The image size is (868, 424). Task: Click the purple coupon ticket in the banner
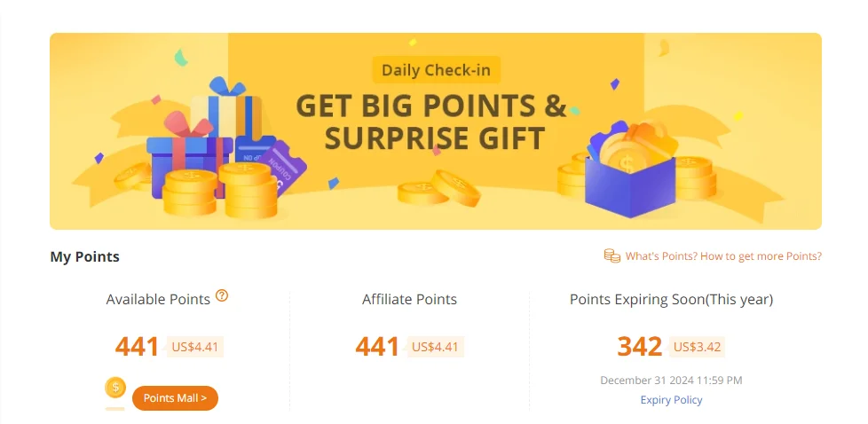tap(284, 164)
